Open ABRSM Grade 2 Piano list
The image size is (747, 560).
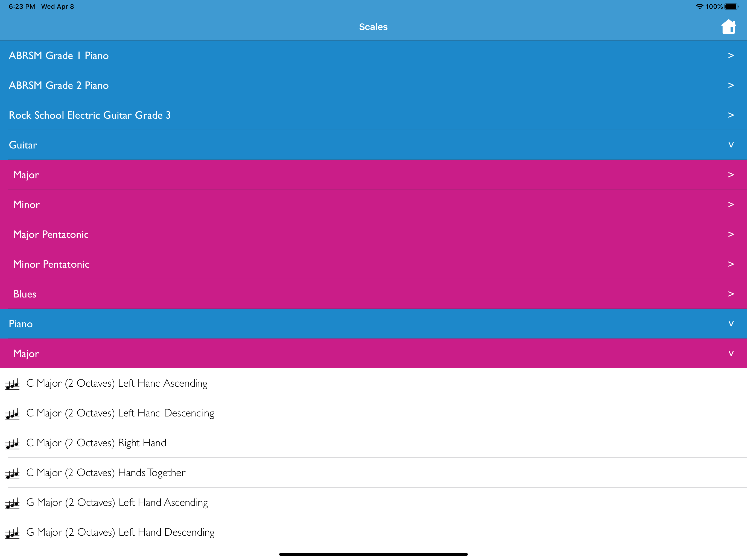click(373, 85)
